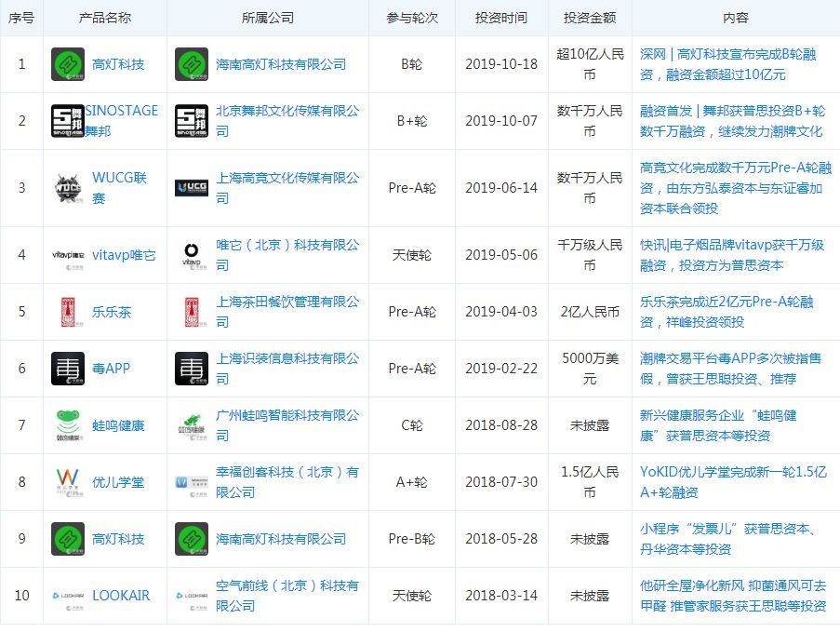This screenshot has width=840, height=632.
Task: Open the 毒APP product link
Action: coord(111,369)
